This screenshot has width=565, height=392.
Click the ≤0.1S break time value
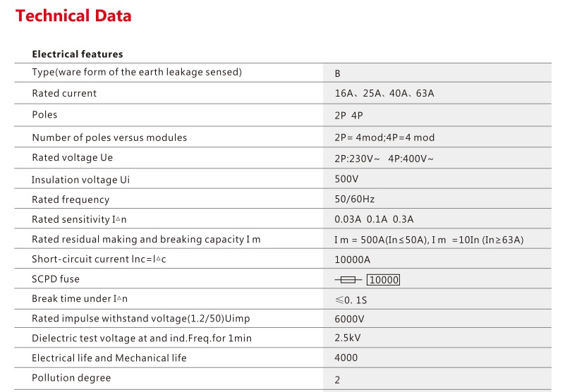351,300
